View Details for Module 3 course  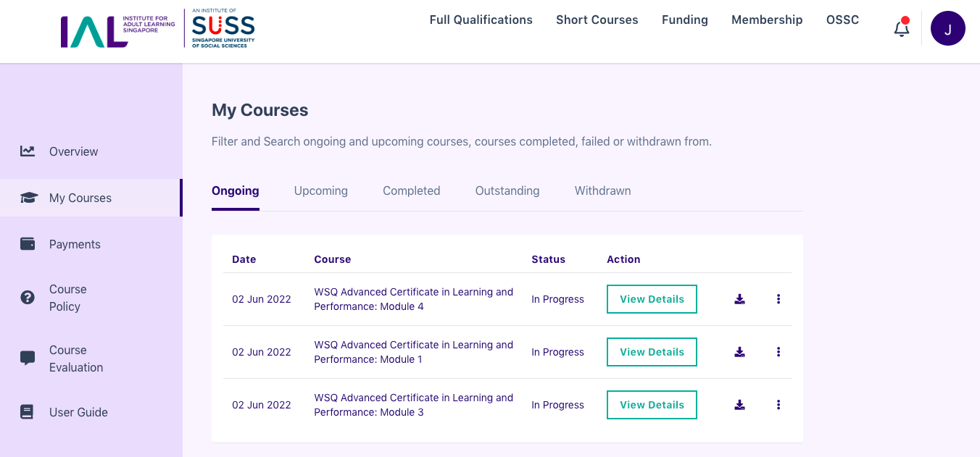pos(652,405)
